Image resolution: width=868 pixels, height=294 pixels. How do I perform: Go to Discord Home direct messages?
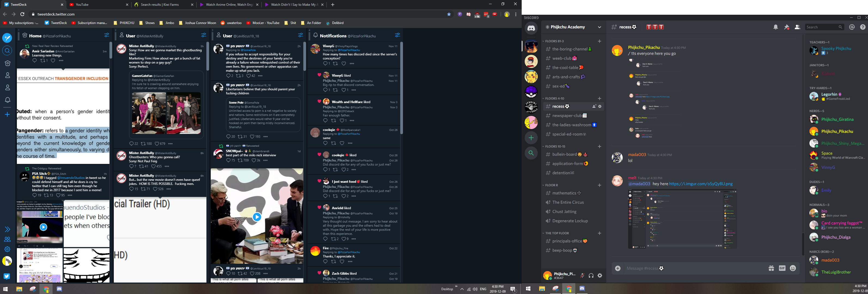(531, 28)
